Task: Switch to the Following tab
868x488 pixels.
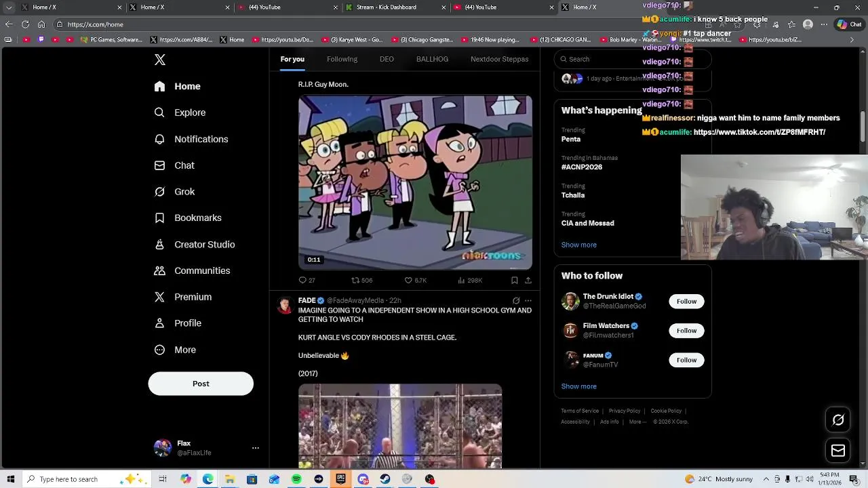Action: [342, 59]
